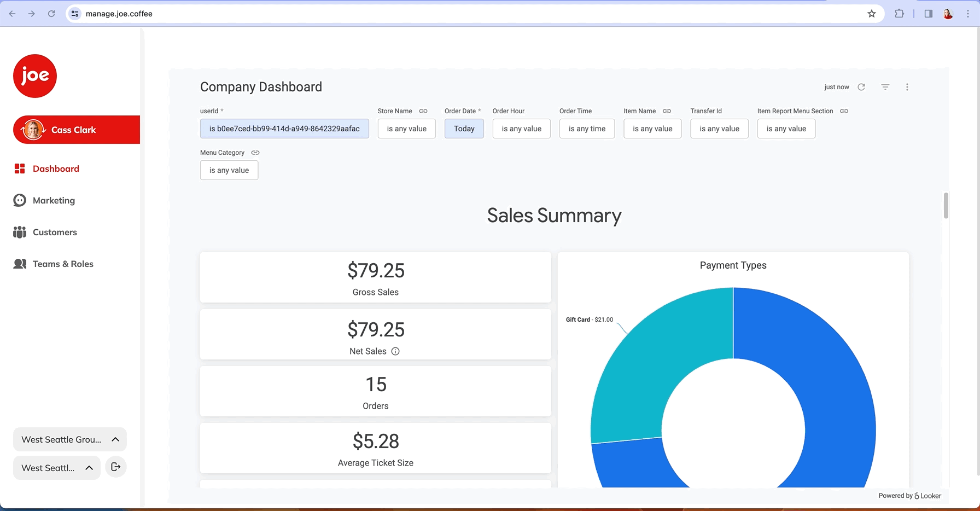
Task: Click the just now refresh timestamp
Action: 837,87
